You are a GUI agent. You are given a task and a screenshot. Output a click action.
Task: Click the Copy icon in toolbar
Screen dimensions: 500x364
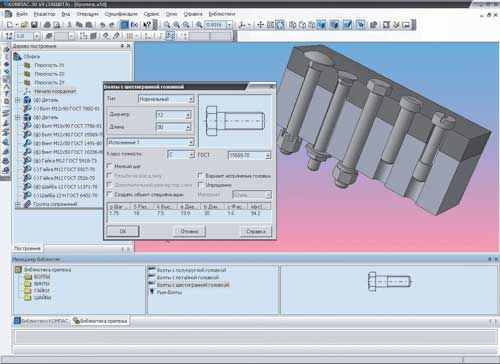click(79, 24)
